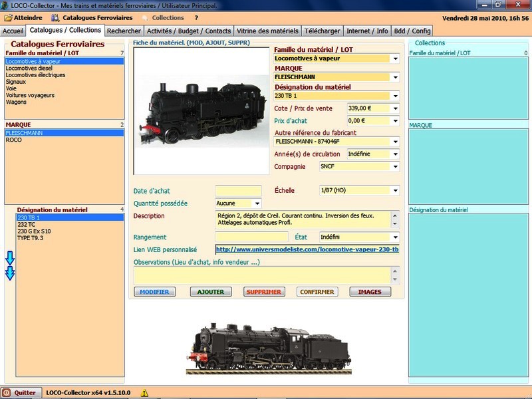Click the Description text box
532x399 pixels.
(303, 219)
